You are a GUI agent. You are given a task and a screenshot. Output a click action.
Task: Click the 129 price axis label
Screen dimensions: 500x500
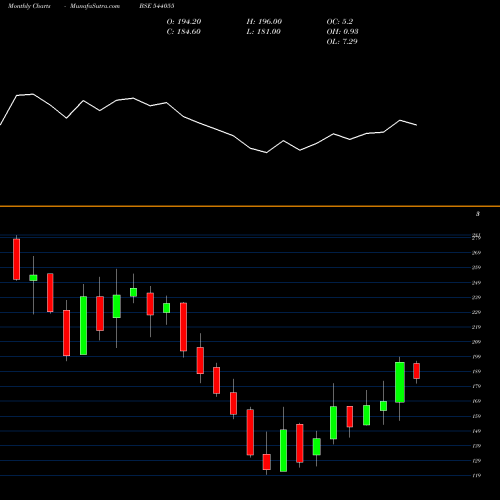click(x=476, y=461)
